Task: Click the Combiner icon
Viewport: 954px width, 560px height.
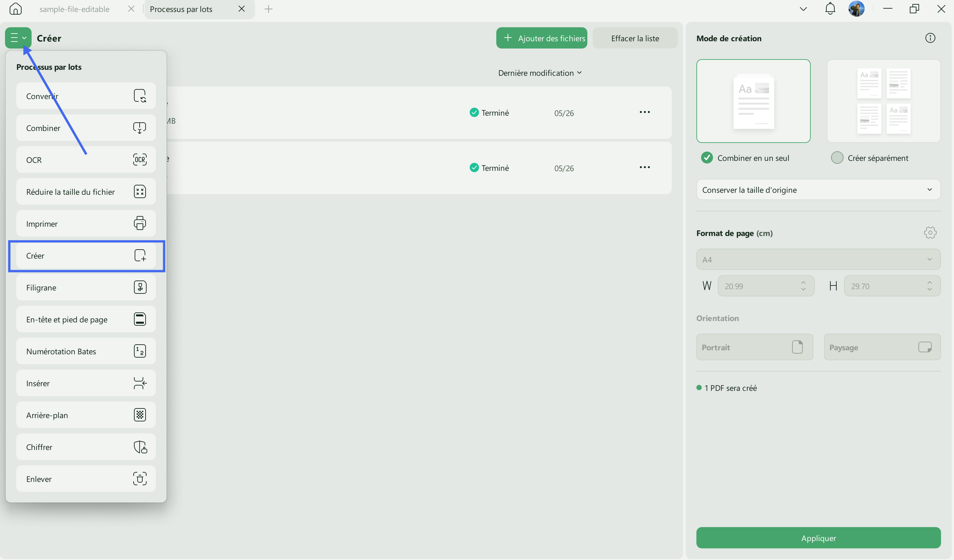Action: point(140,128)
